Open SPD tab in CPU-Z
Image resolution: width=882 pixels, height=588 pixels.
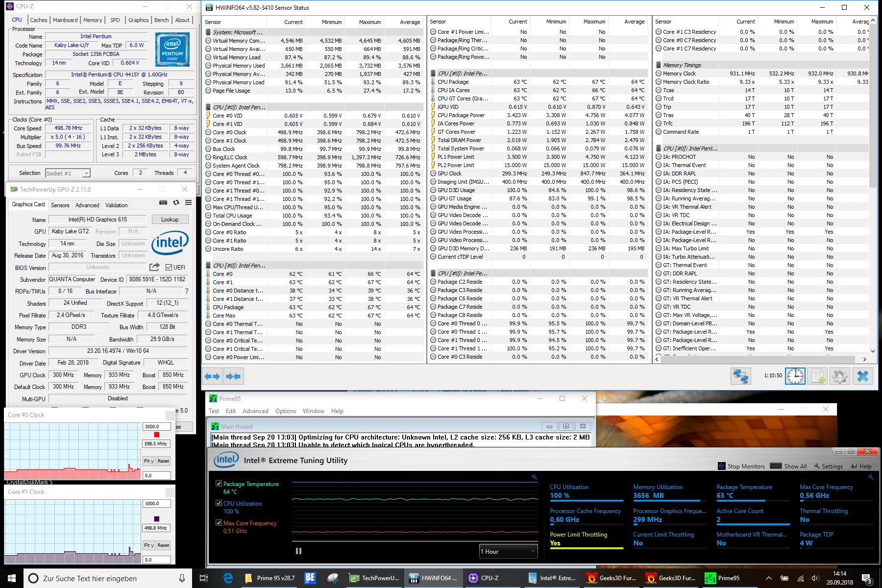pyautogui.click(x=115, y=20)
